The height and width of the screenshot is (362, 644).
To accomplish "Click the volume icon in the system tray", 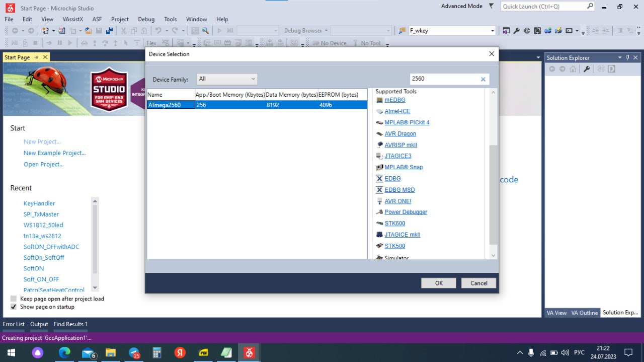I will coord(565,352).
